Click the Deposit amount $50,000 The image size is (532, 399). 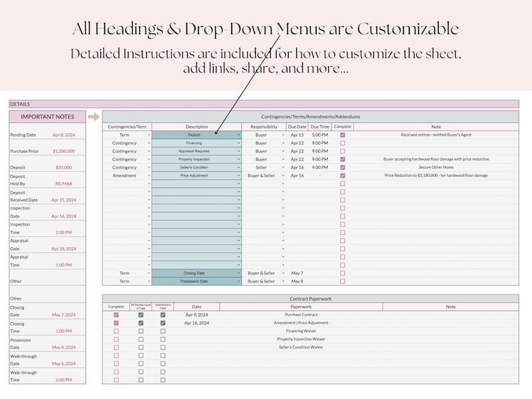(64, 167)
